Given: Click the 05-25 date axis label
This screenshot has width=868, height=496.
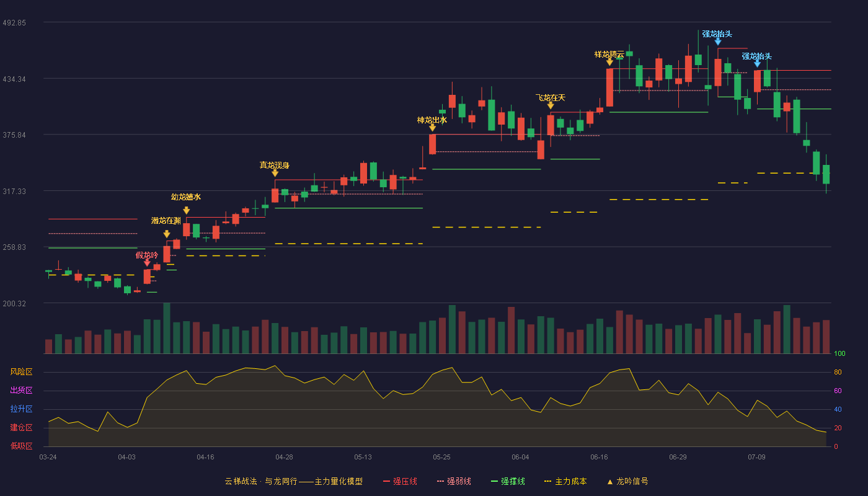Looking at the screenshot, I should pos(441,457).
